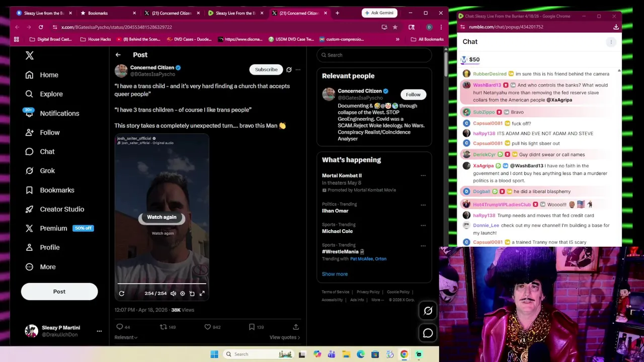The height and width of the screenshot is (362, 644).
Task: Click the Grok explain icon beside Subscribe
Action: (x=289, y=69)
